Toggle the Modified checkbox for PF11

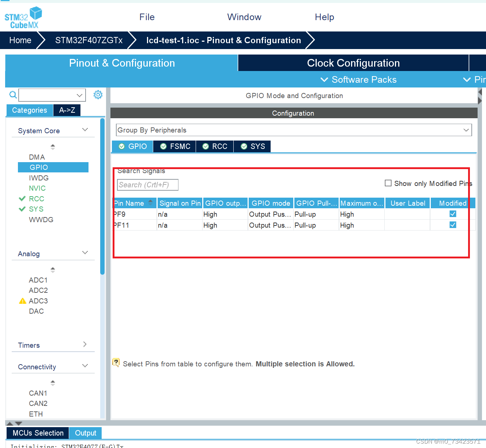click(453, 225)
